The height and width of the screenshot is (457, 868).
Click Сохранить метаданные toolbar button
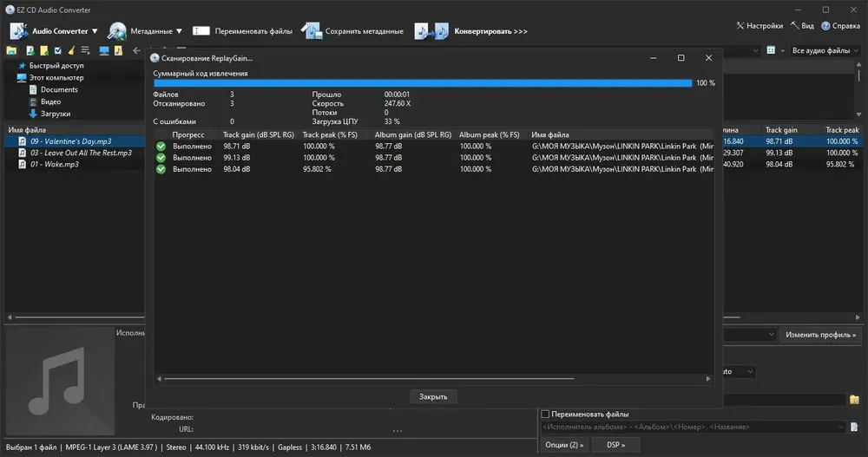pos(365,31)
